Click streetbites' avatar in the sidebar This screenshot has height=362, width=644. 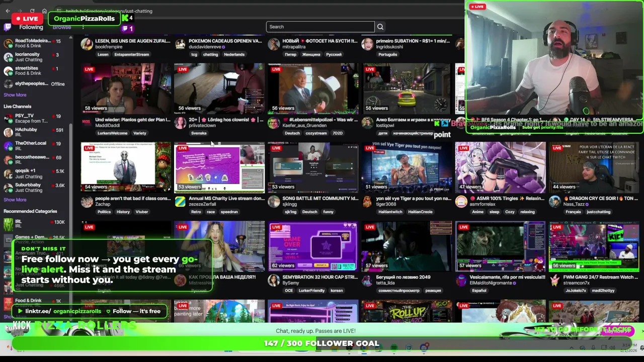click(x=8, y=70)
